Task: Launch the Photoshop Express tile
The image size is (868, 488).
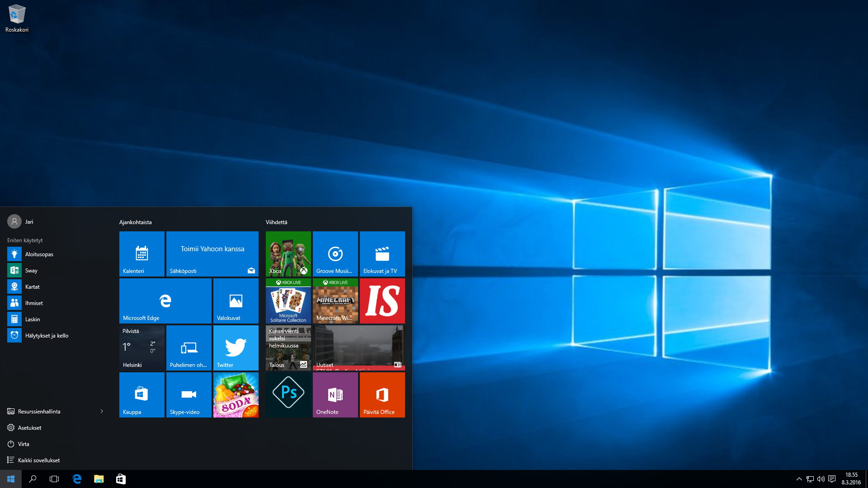Action: (x=288, y=395)
